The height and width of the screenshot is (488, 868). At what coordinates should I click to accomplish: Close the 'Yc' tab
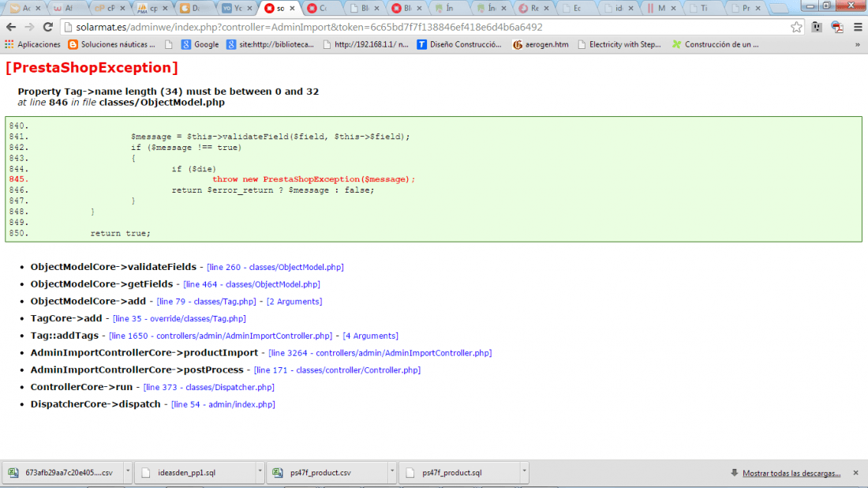click(x=249, y=9)
